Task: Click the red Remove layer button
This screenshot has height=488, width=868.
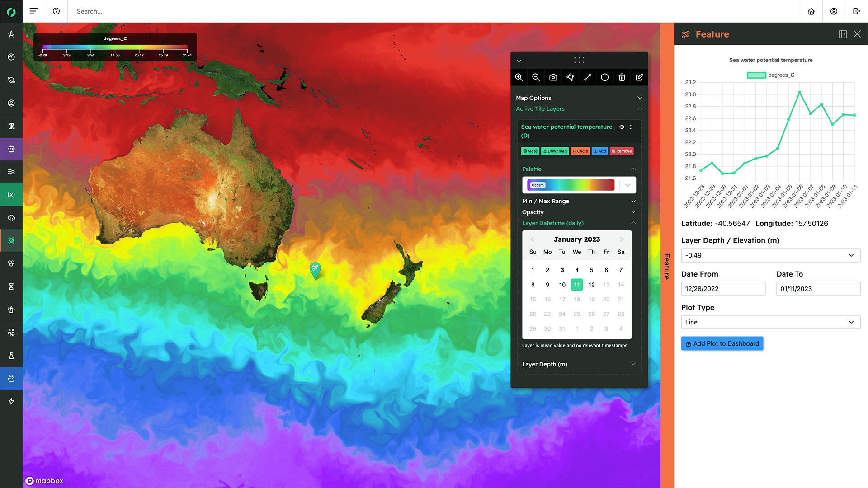Action: [x=622, y=151]
